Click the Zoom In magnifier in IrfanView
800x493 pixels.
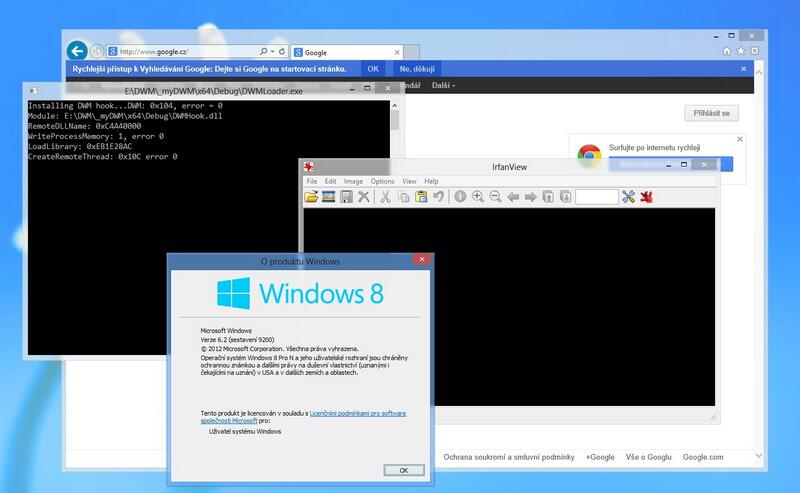click(x=478, y=196)
